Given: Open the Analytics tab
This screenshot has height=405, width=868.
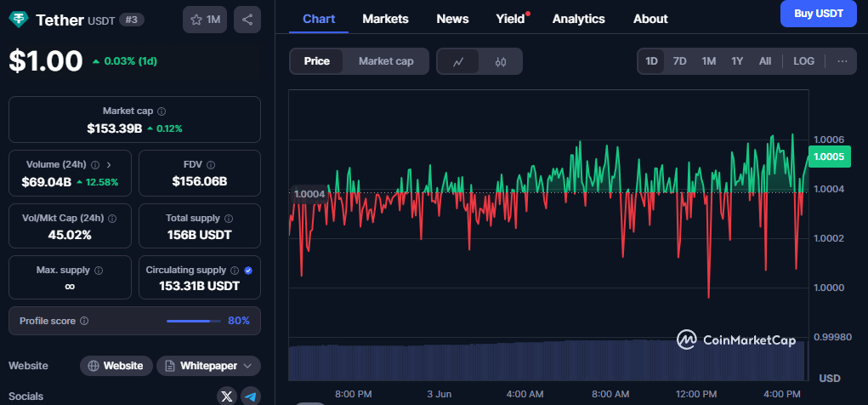Looking at the screenshot, I should point(578,19).
